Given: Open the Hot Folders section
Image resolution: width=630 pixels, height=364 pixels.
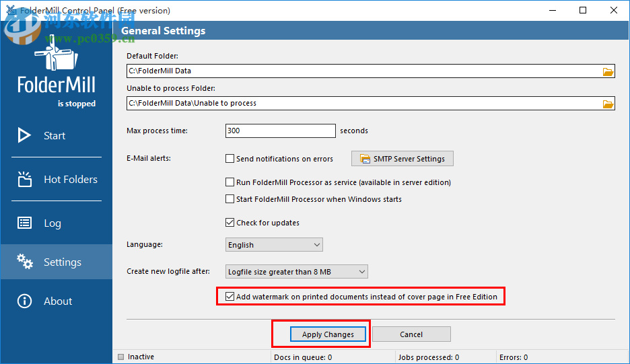Looking at the screenshot, I should pyautogui.click(x=70, y=180).
